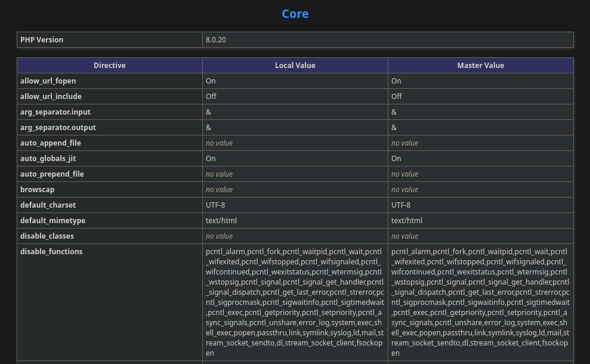Select allow_url_include Local Value Off

tap(211, 97)
